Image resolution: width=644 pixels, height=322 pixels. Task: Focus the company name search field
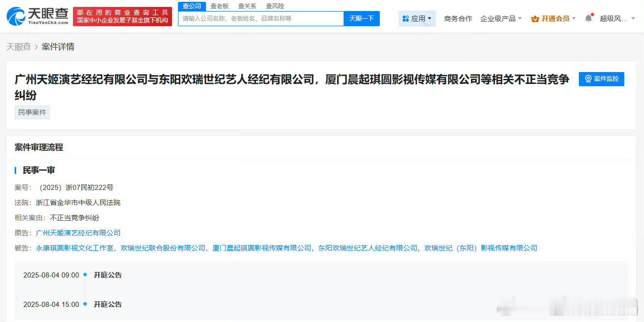pyautogui.click(x=261, y=19)
